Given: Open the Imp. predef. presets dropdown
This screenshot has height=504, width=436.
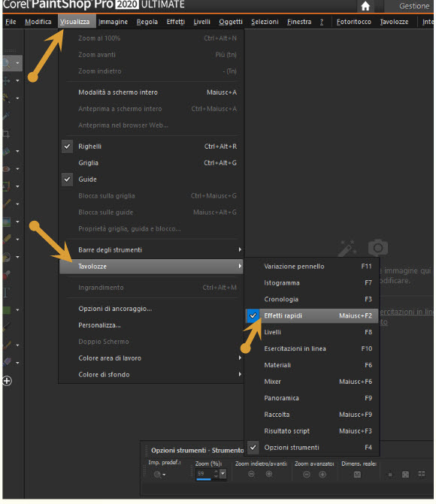Looking at the screenshot, I should 159,475.
